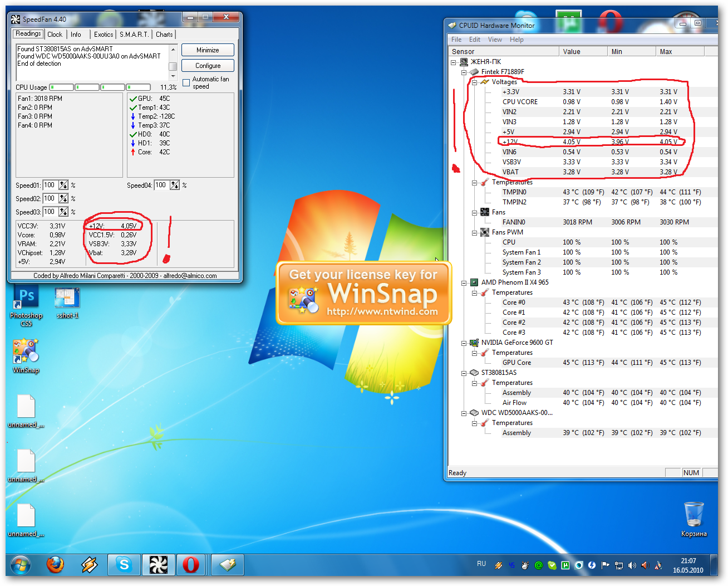
Task: Select the Readings tab
Action: (x=28, y=34)
